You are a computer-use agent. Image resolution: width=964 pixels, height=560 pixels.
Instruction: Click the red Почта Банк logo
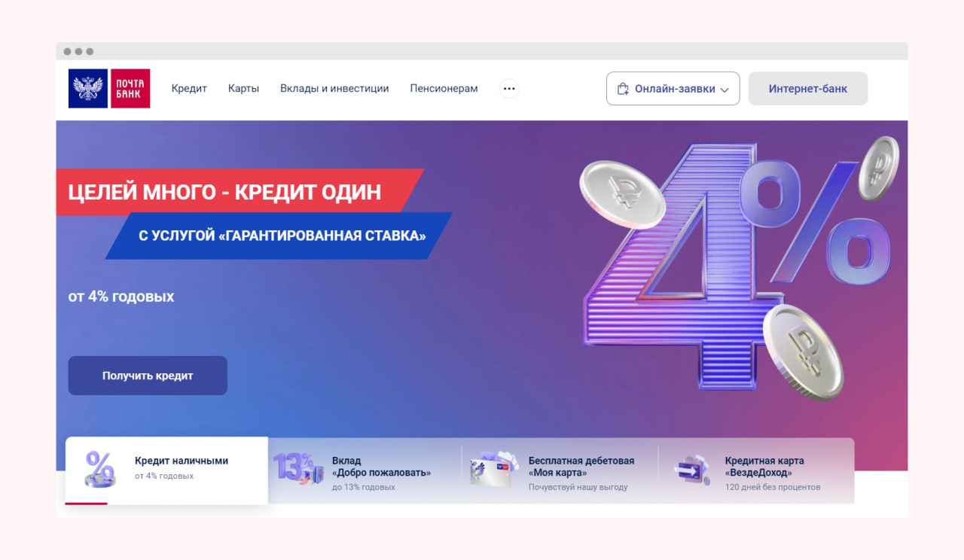(130, 89)
